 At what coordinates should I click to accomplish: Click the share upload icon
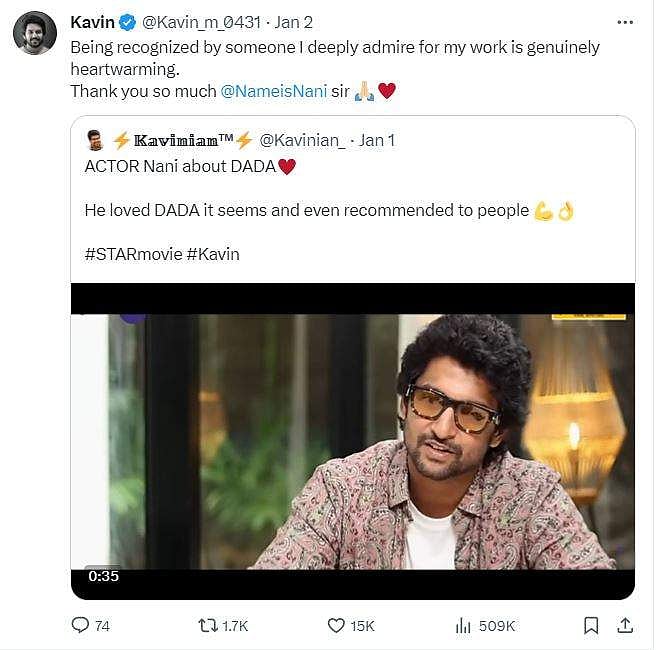(x=625, y=625)
